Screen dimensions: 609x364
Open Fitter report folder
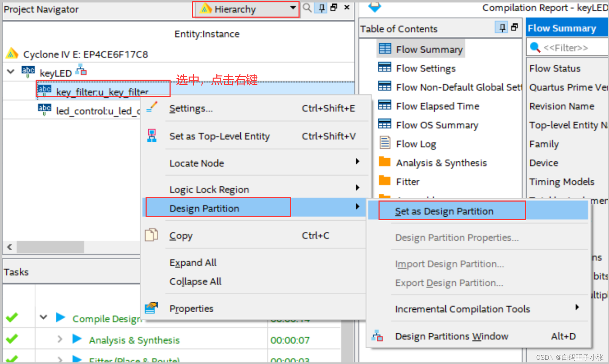point(408,181)
